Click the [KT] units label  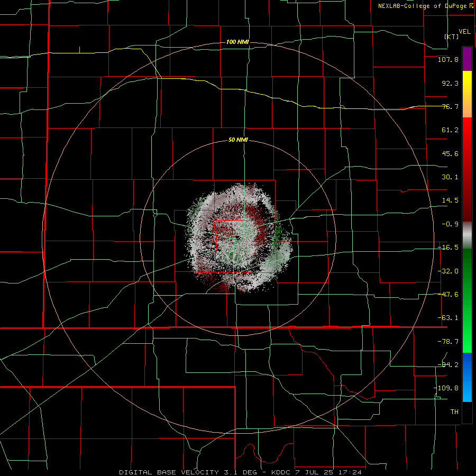[452, 36]
